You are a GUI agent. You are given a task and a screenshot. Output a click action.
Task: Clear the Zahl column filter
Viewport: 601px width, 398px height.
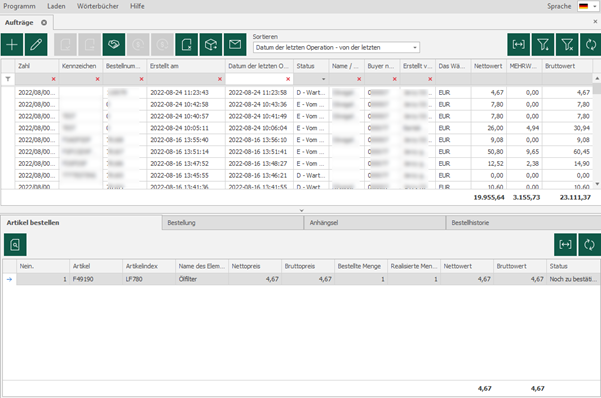point(54,79)
